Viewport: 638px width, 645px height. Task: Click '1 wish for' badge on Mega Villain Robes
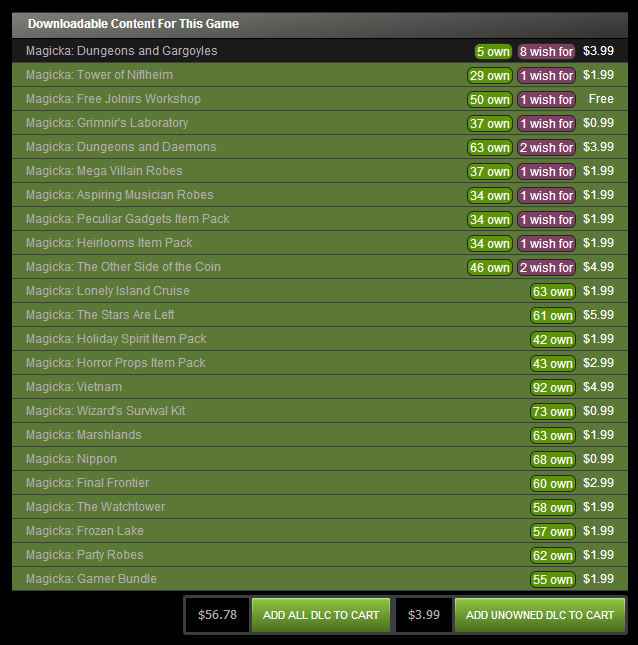coord(546,172)
